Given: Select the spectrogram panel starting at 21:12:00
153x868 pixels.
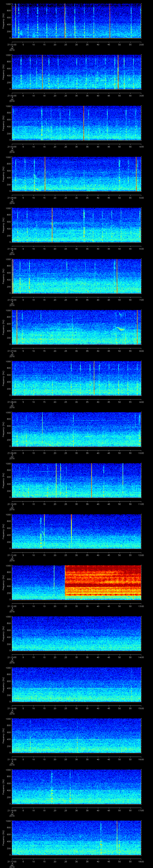Looking at the screenshot, I should coord(77,582).
